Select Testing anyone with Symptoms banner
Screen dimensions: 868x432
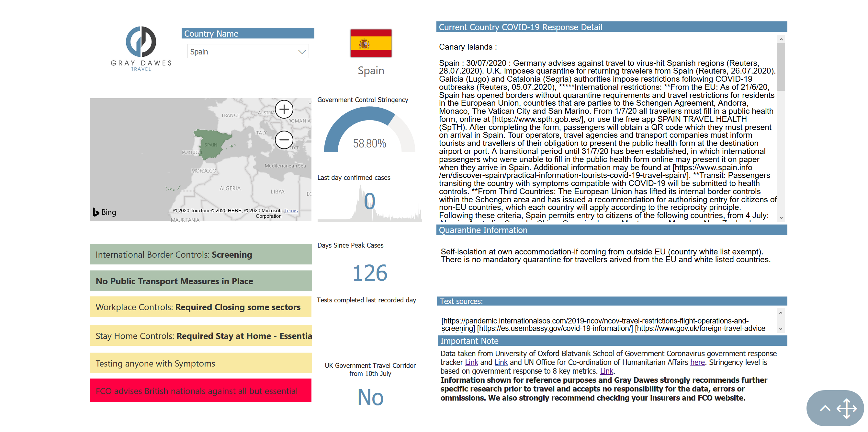point(201,363)
